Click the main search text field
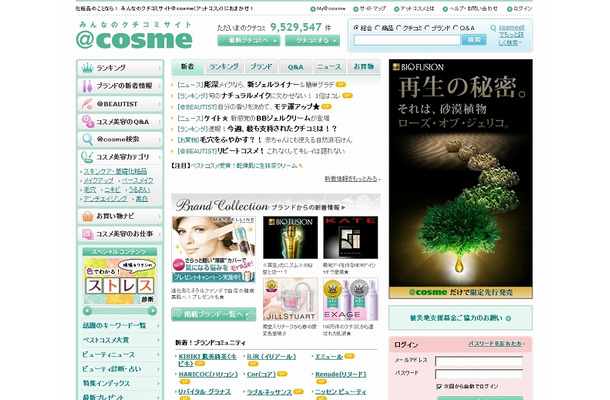The width and height of the screenshot is (610, 400). pyautogui.click(x=407, y=40)
